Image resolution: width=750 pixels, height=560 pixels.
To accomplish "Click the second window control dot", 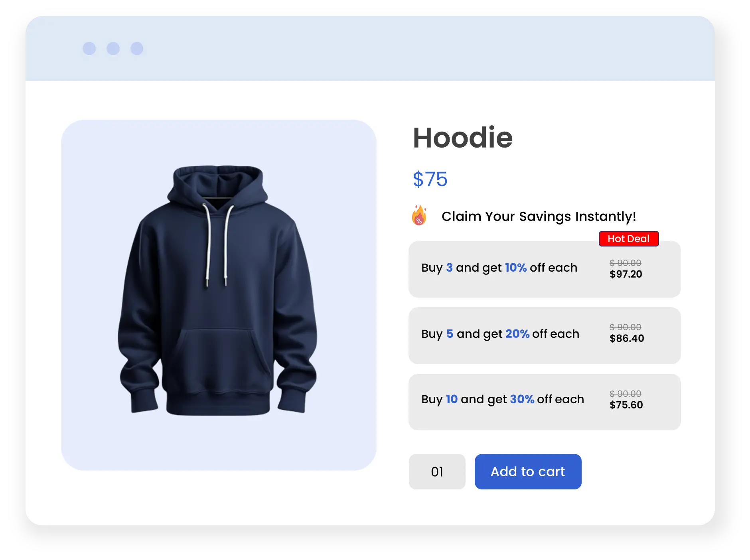I will point(113,48).
